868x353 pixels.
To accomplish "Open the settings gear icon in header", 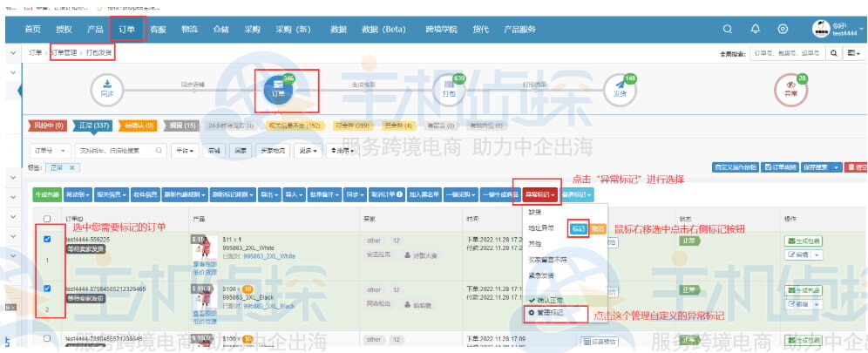I will [x=783, y=30].
